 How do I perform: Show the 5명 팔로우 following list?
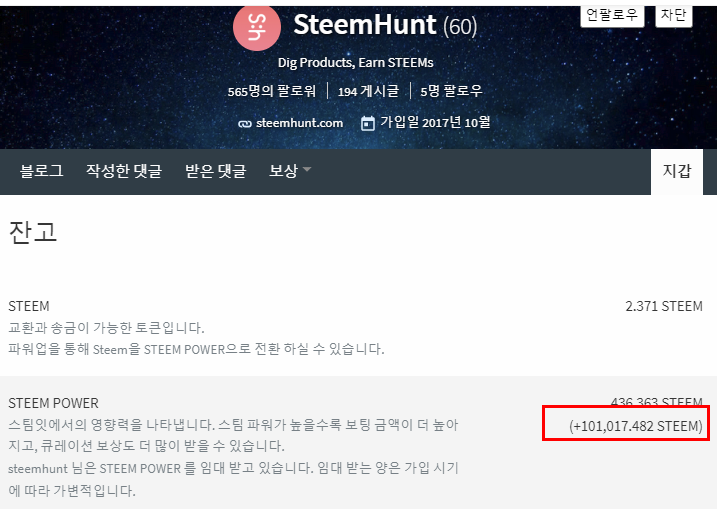point(451,91)
